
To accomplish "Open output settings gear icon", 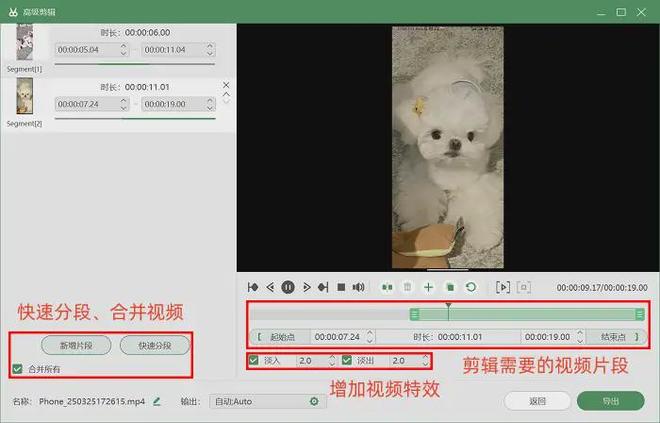I will point(314,401).
